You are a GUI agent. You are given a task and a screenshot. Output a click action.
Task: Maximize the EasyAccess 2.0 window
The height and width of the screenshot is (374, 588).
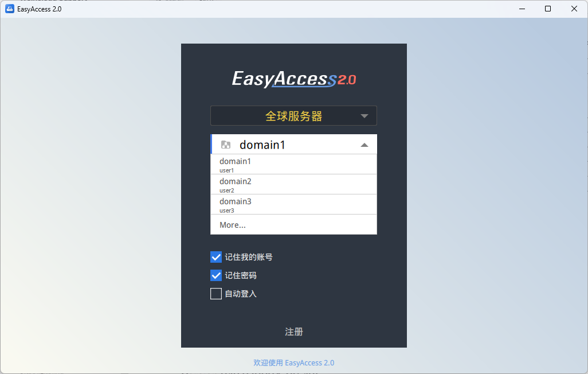tap(548, 9)
